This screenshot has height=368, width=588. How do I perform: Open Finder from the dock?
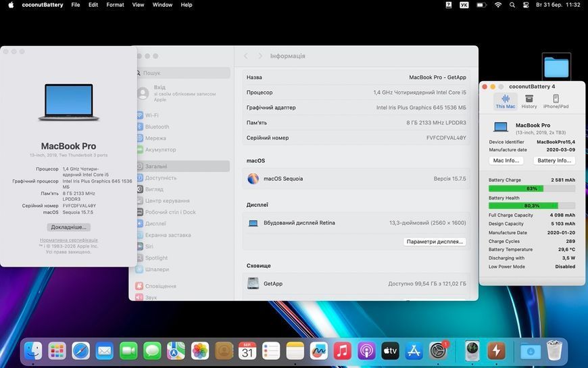33,351
